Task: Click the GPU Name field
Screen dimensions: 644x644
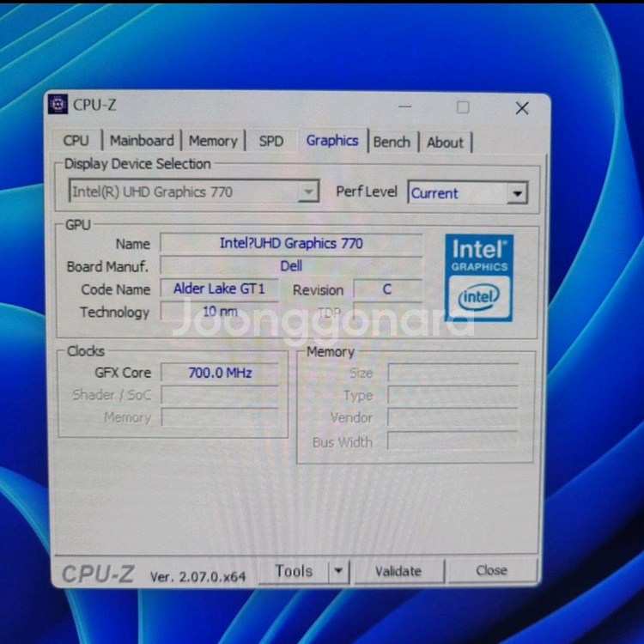Action: coord(291,243)
